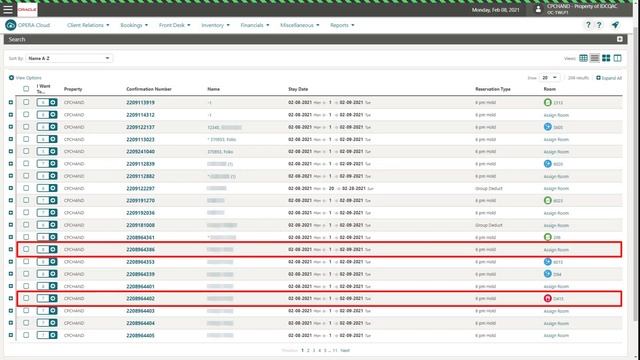Click green room status icon for 2209113919
This screenshot has width=640, height=360.
click(x=548, y=102)
